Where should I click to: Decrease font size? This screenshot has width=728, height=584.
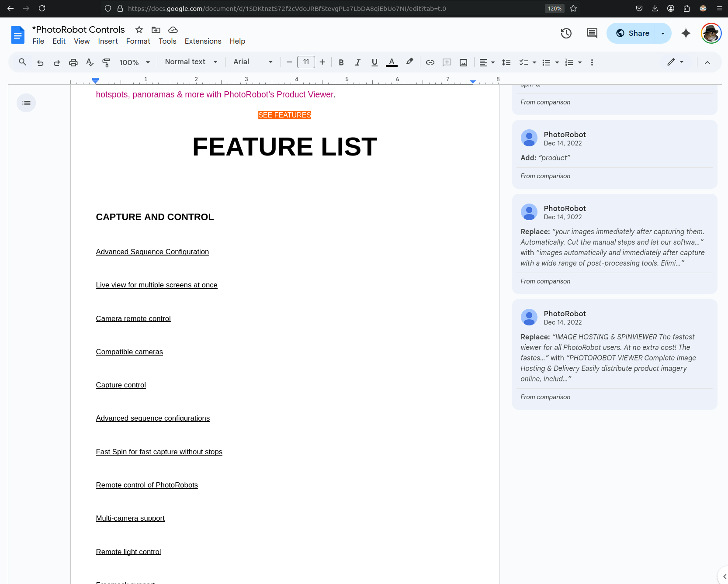click(x=289, y=62)
